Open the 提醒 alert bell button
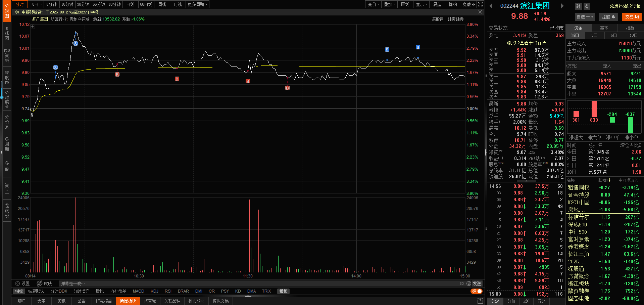The height and width of the screenshot is (305, 644). [608, 17]
